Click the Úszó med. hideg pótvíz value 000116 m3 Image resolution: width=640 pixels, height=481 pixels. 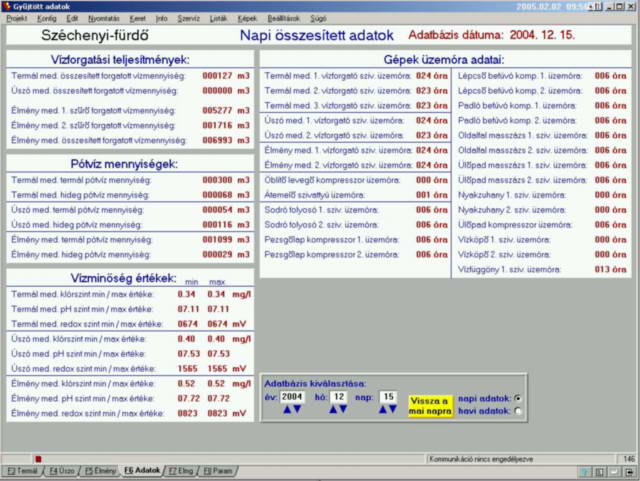pyautogui.click(x=226, y=225)
